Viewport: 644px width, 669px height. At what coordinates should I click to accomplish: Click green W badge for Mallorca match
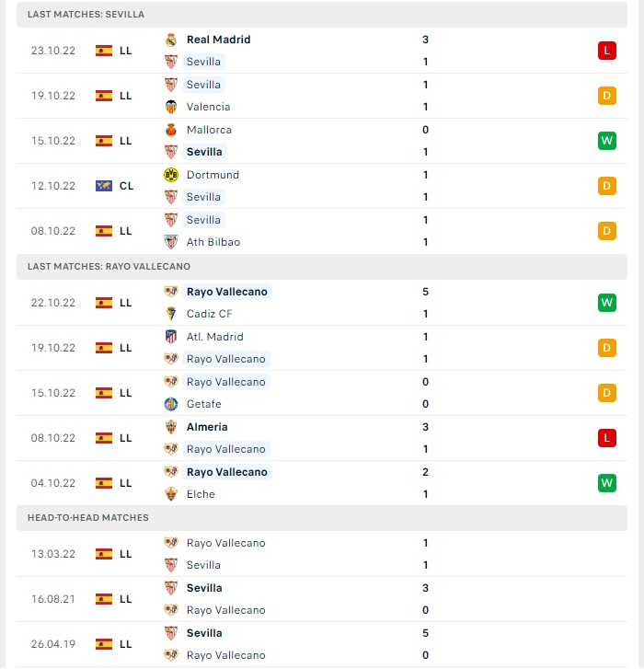tap(607, 141)
